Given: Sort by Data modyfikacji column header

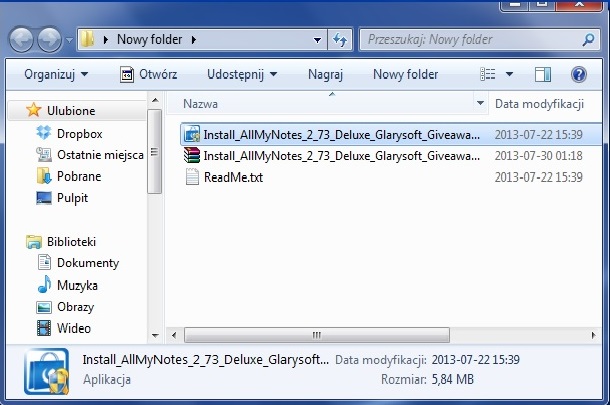Looking at the screenshot, I should (x=539, y=104).
